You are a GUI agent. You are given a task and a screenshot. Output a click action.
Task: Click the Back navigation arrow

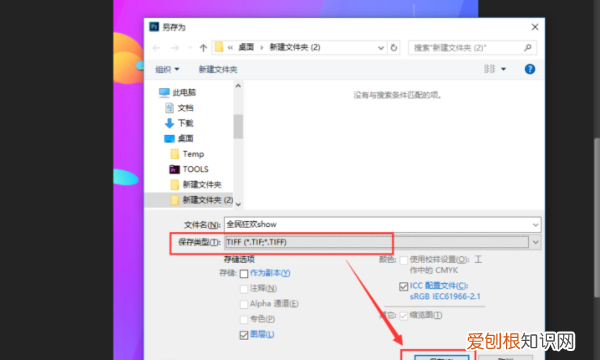[x=156, y=48]
